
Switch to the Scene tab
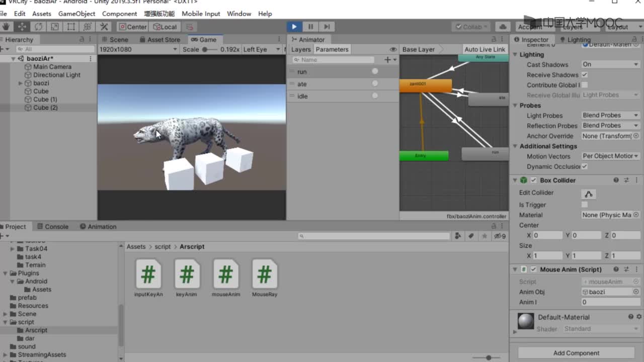tap(115, 39)
